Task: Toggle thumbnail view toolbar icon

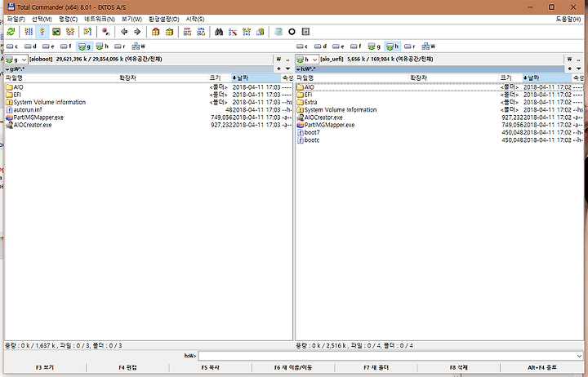Action: (56, 32)
